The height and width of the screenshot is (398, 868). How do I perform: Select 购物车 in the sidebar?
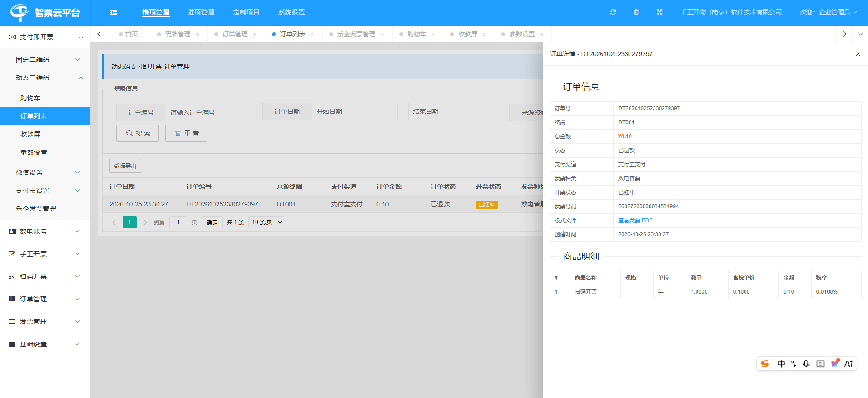45,98
